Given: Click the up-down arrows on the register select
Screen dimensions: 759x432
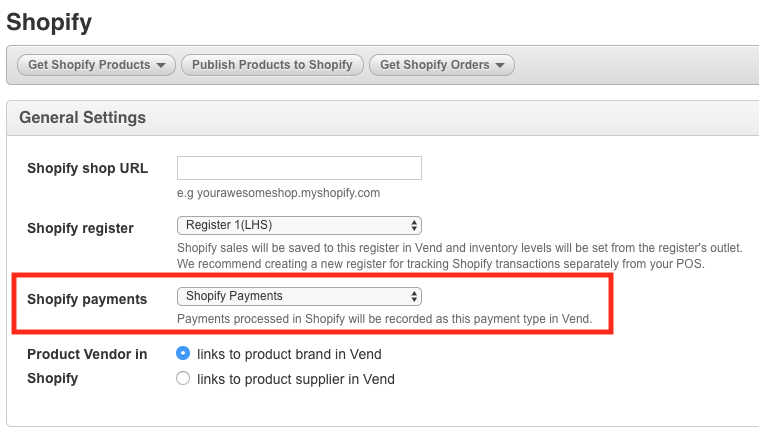Looking at the screenshot, I should coord(414,226).
